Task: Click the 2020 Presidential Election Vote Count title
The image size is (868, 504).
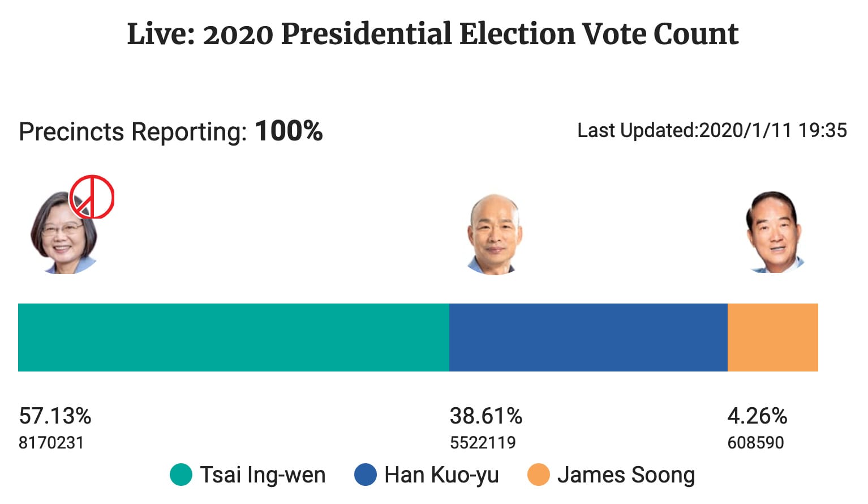Action: pos(433,34)
